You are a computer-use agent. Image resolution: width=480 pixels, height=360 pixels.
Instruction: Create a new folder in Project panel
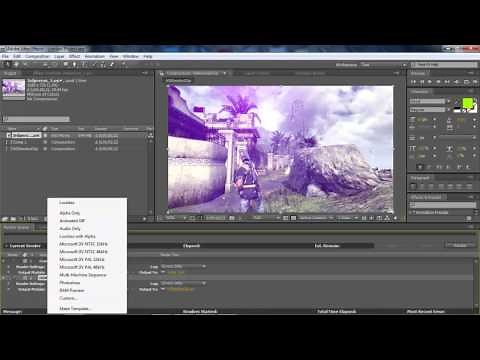13,219
